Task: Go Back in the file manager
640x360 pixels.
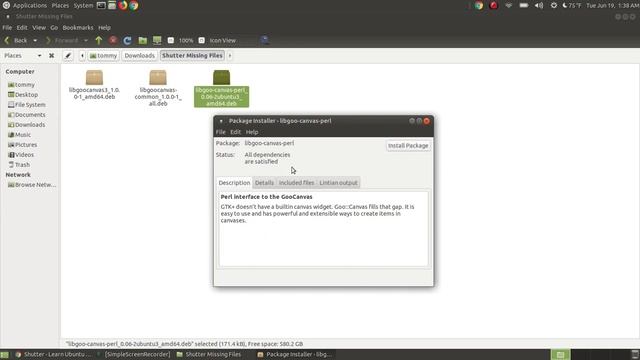Action: [16, 40]
